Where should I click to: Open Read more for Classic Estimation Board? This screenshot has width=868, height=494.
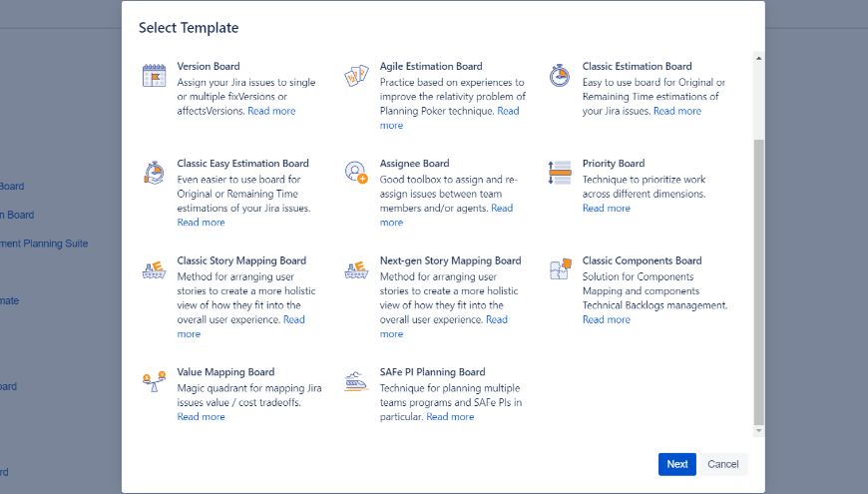pos(677,111)
